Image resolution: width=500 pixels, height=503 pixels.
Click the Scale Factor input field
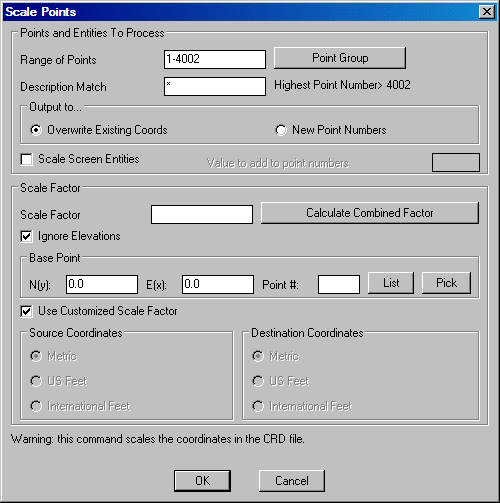tap(202, 214)
